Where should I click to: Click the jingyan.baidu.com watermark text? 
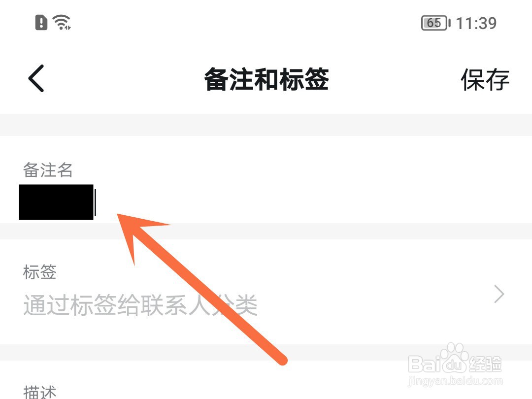[x=455, y=381]
